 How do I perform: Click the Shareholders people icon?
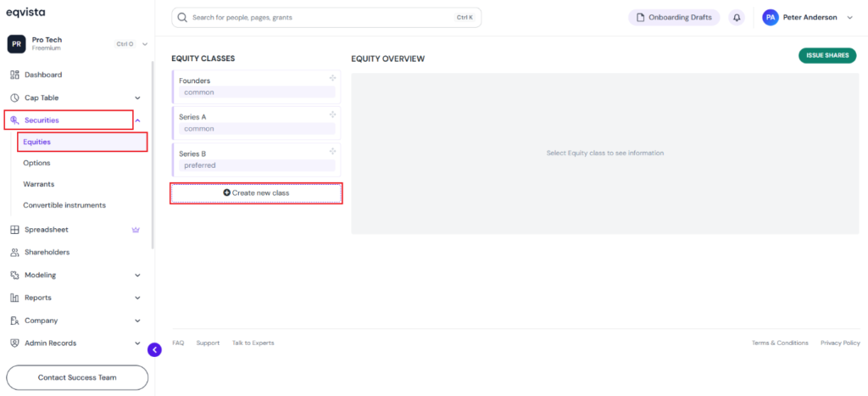[x=15, y=252]
